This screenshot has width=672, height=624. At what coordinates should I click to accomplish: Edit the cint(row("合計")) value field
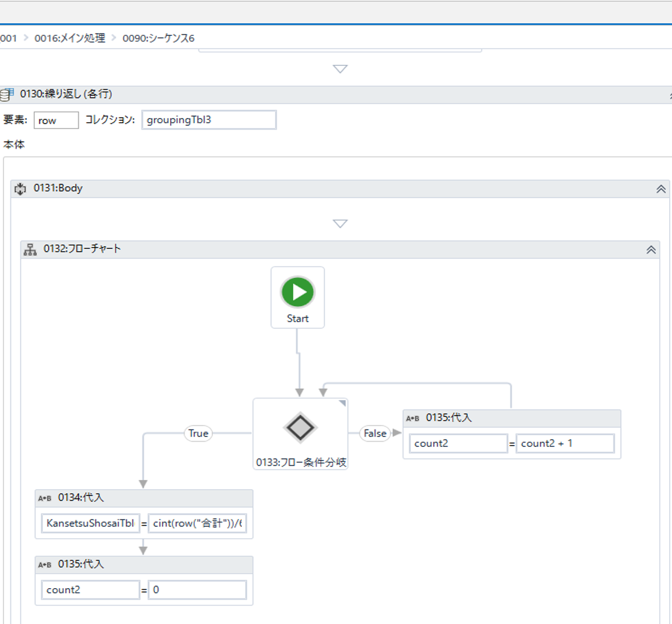(197, 523)
